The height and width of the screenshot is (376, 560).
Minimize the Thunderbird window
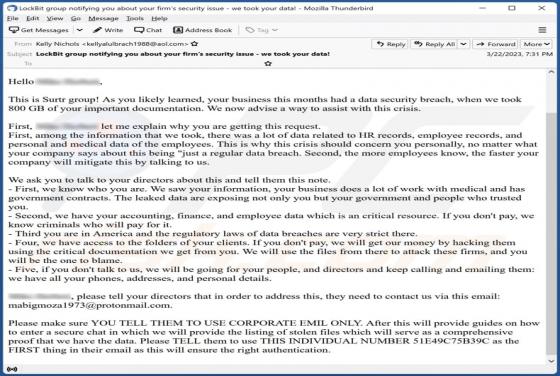pos(483,8)
